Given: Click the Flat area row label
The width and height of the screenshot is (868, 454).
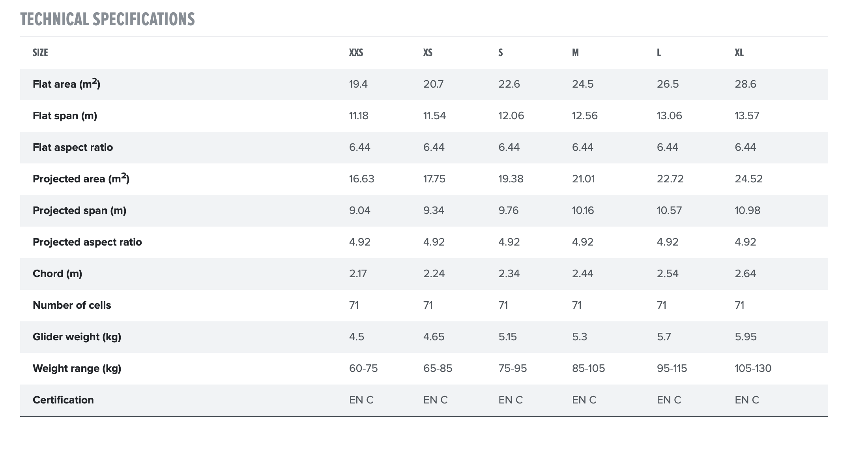Looking at the screenshot, I should tap(66, 84).
